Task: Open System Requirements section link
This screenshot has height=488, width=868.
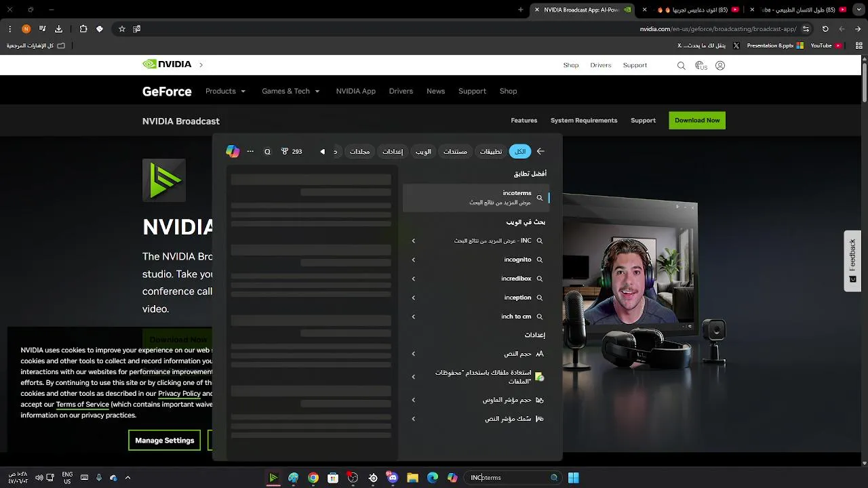Action: pos(584,121)
